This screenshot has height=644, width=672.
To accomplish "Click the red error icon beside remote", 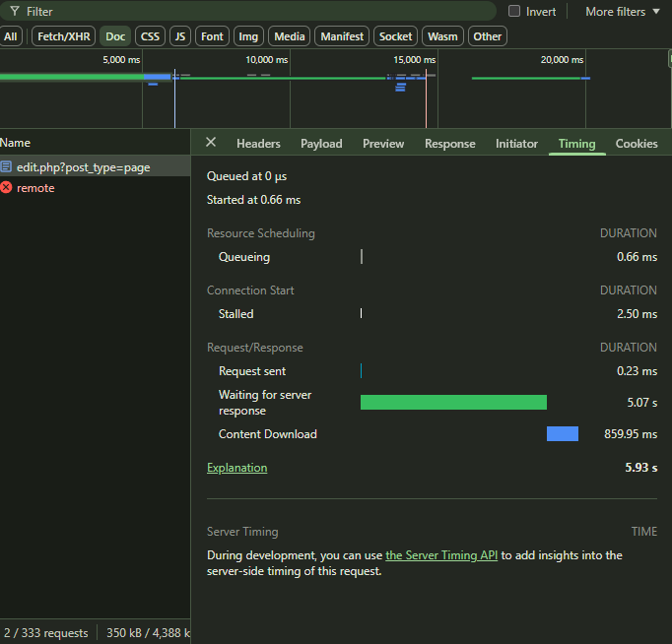I will pyautogui.click(x=7, y=188).
